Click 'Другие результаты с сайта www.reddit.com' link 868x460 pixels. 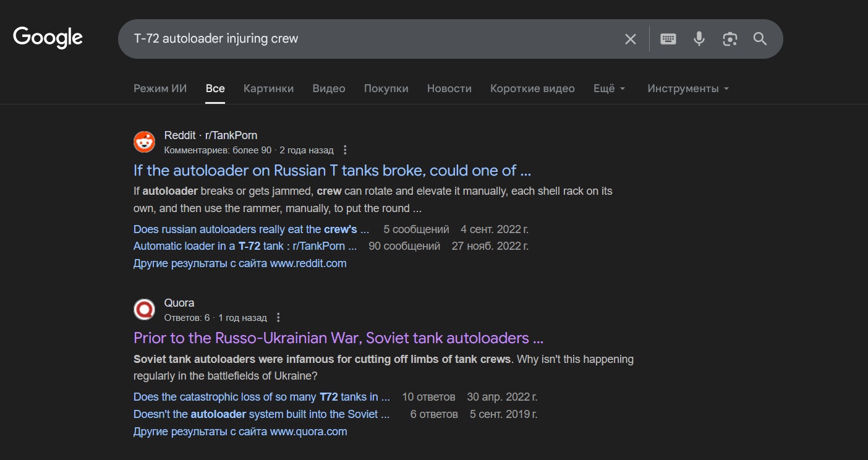pyautogui.click(x=240, y=263)
